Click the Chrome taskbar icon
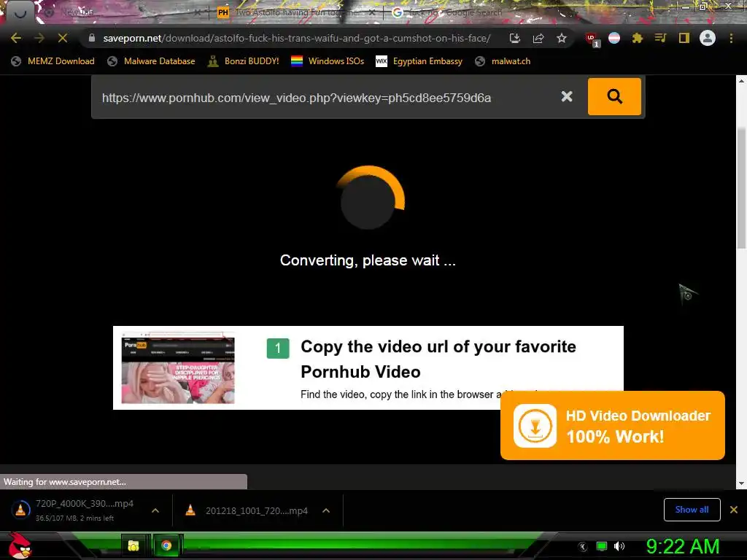 click(x=166, y=545)
